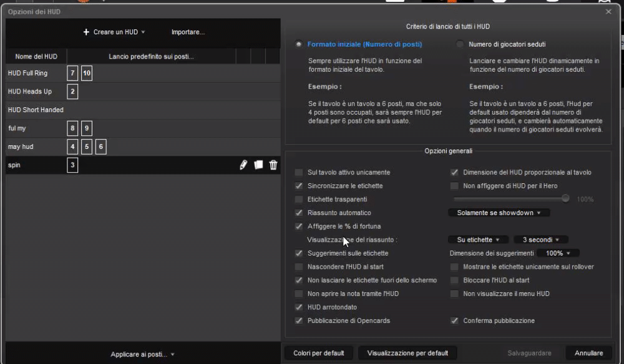The image size is (624, 364).
Task: Toggle Pubblicazione di Opencards checkbox
Action: coord(298,321)
